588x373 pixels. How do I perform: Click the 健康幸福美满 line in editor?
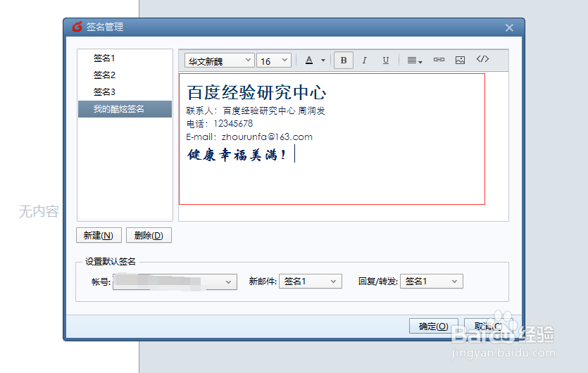[x=237, y=155]
